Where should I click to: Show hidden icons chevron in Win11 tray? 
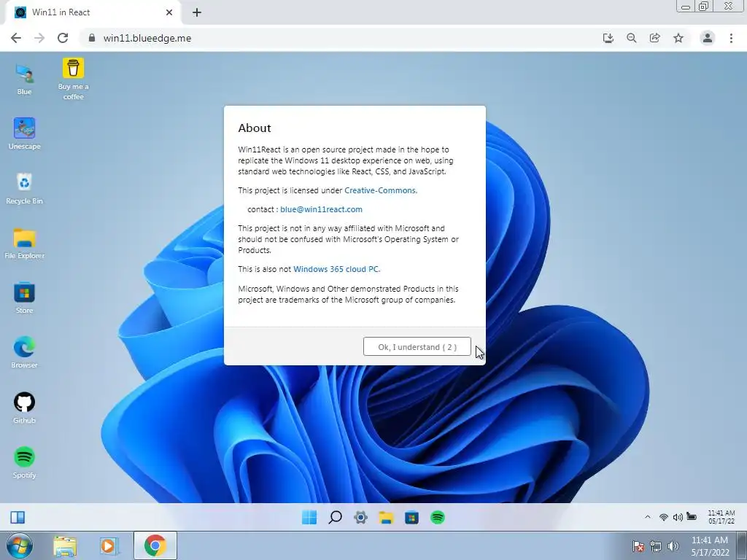pos(648,517)
